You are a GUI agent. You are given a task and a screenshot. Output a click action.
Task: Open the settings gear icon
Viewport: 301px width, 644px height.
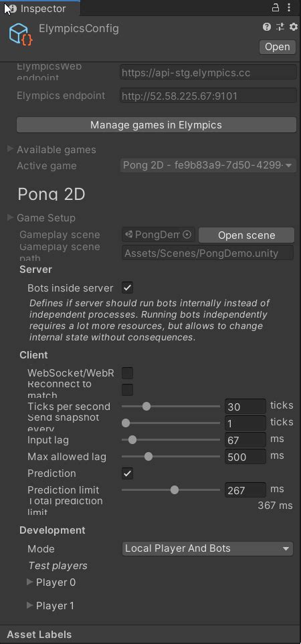(293, 27)
